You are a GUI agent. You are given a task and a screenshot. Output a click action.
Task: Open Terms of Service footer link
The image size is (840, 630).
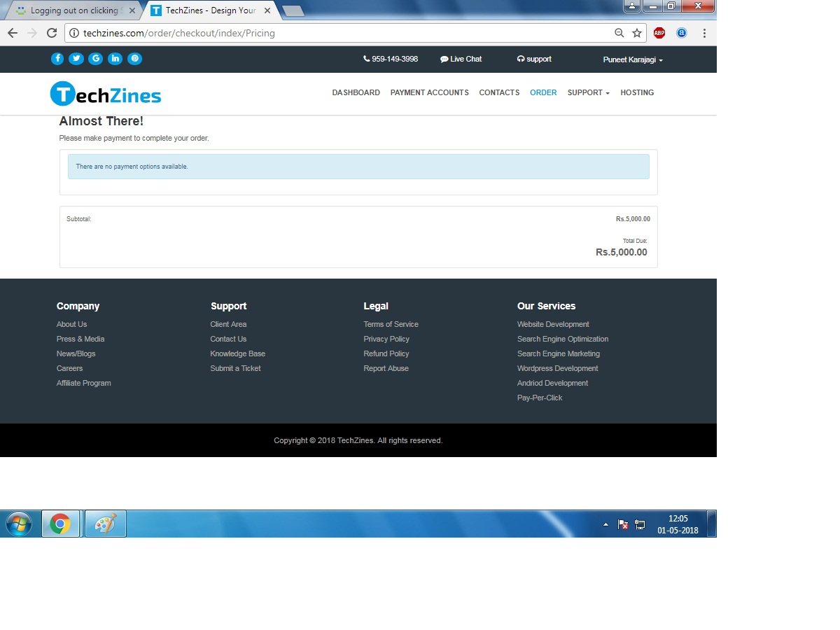(391, 324)
